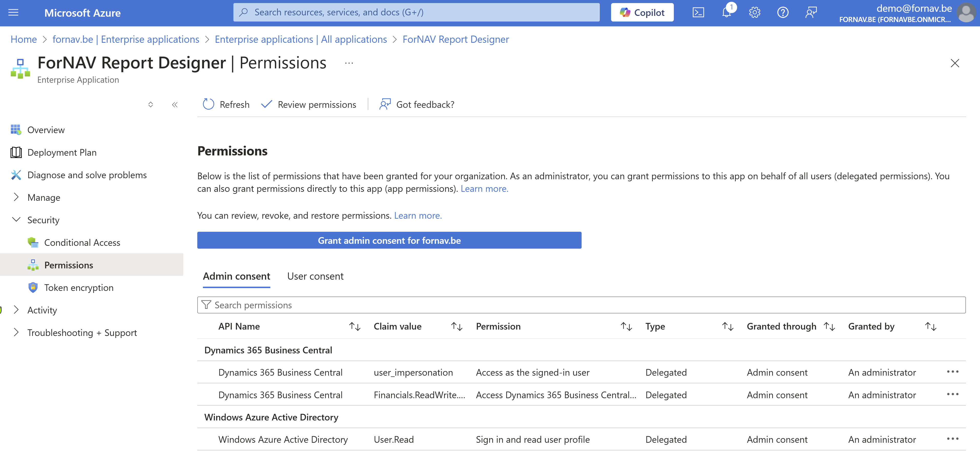This screenshot has height=464, width=980.
Task: Open the hamburger portal menu
Action: pyautogui.click(x=13, y=13)
